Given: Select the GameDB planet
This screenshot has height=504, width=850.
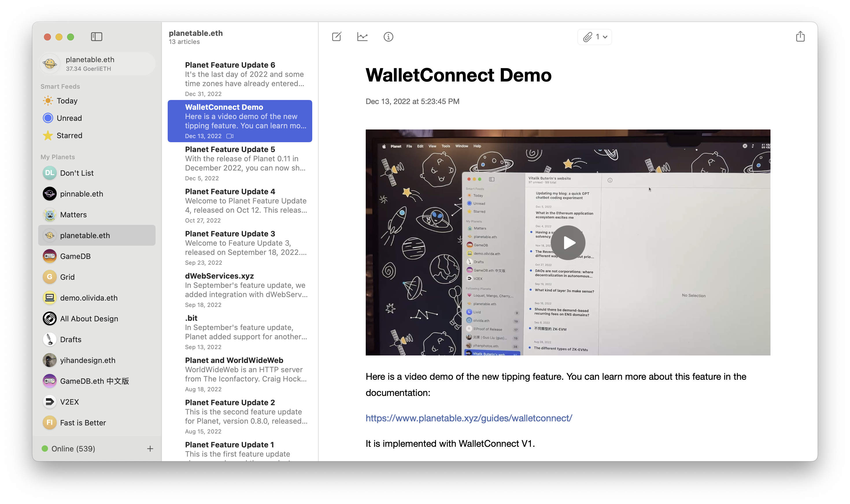Looking at the screenshot, I should [x=97, y=256].
